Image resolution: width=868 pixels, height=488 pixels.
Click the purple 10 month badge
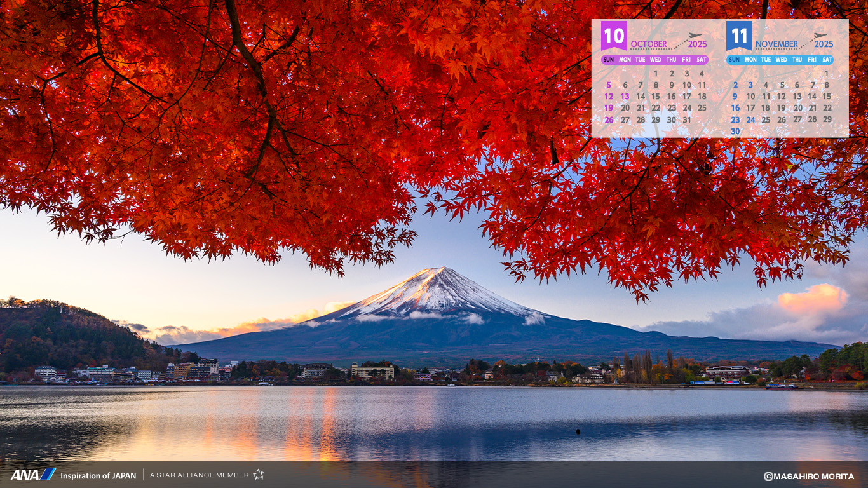tap(614, 36)
